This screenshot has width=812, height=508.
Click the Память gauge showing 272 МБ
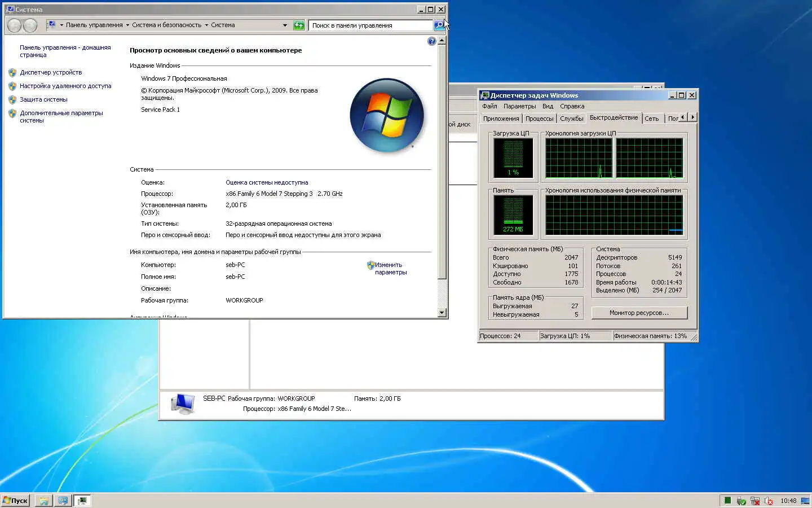pyautogui.click(x=513, y=214)
